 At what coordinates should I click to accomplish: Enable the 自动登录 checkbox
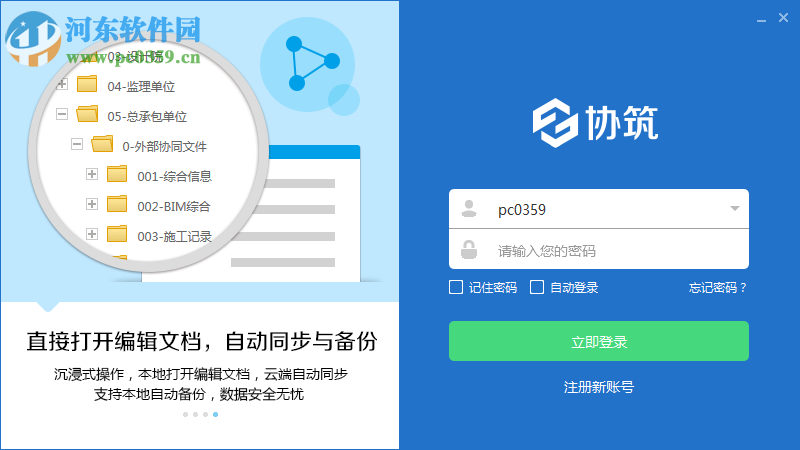(537, 287)
